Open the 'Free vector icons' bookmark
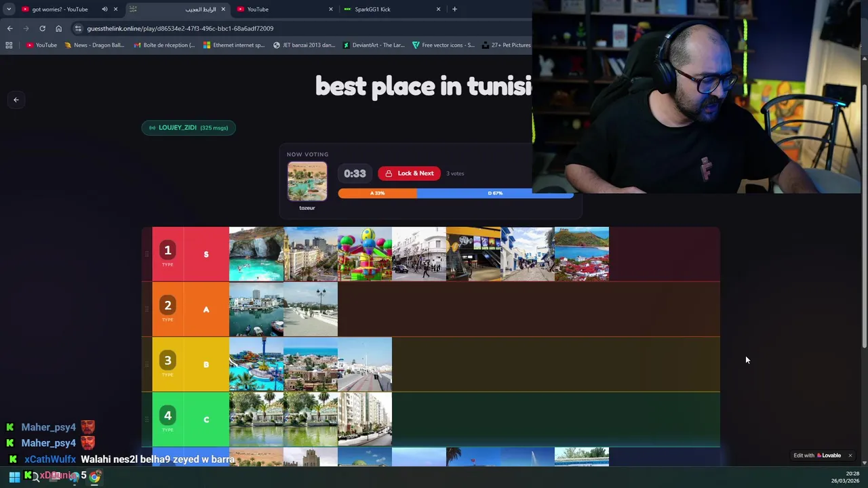 point(443,45)
